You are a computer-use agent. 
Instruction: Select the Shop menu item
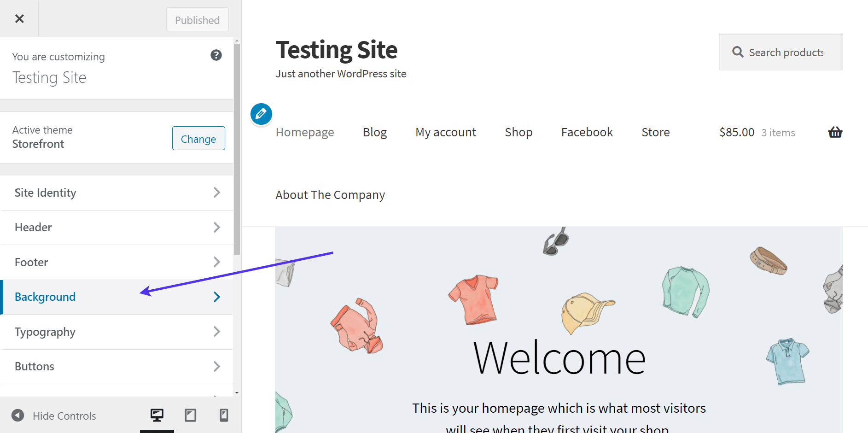(518, 132)
